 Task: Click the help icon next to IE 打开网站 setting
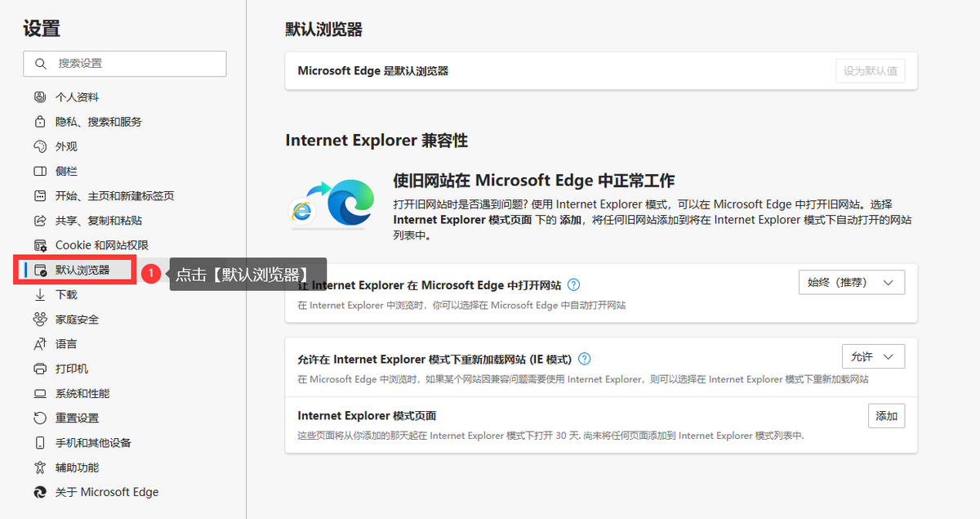click(573, 284)
